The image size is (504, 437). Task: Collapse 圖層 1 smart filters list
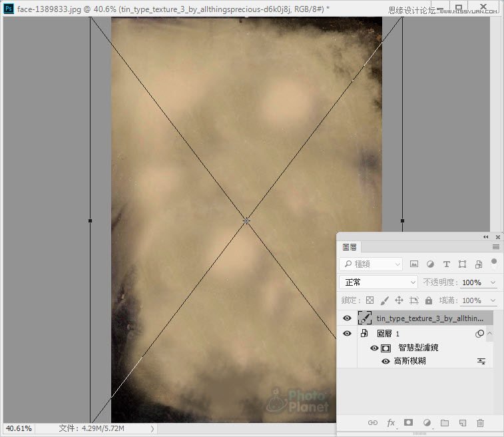click(x=489, y=333)
